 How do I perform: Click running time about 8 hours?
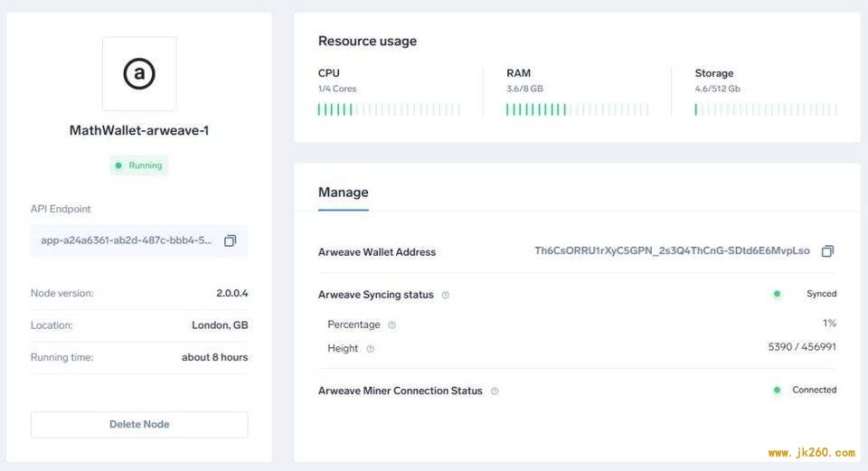tap(215, 357)
